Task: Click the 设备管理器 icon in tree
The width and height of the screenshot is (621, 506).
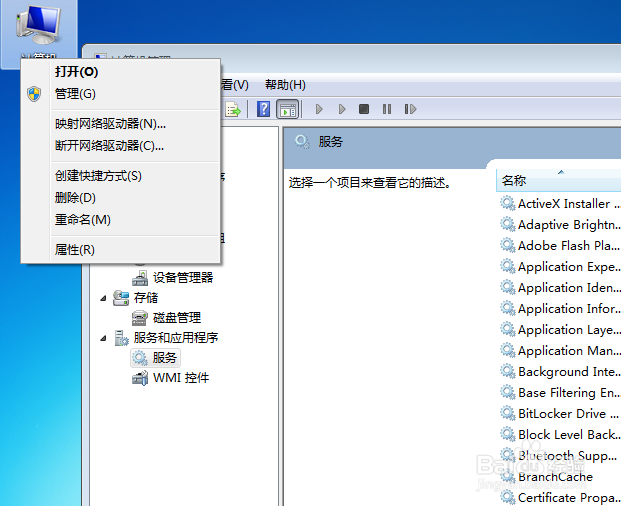Action: click(x=140, y=278)
